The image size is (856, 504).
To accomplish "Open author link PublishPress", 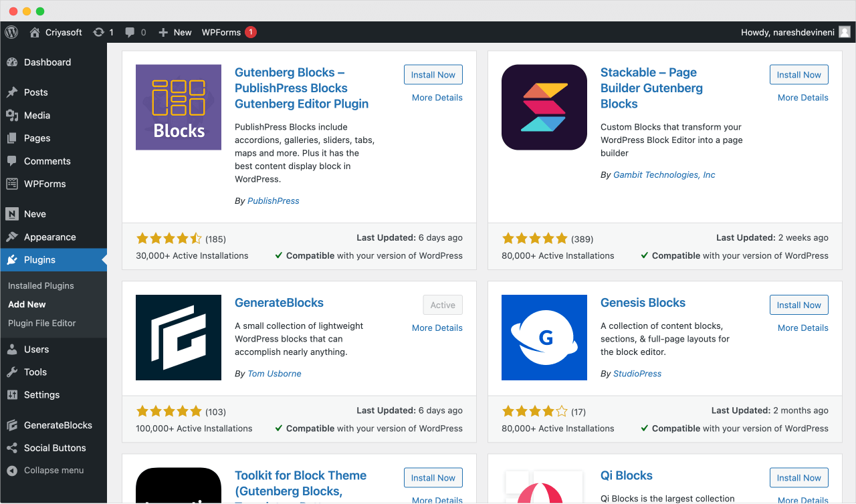I will [274, 201].
